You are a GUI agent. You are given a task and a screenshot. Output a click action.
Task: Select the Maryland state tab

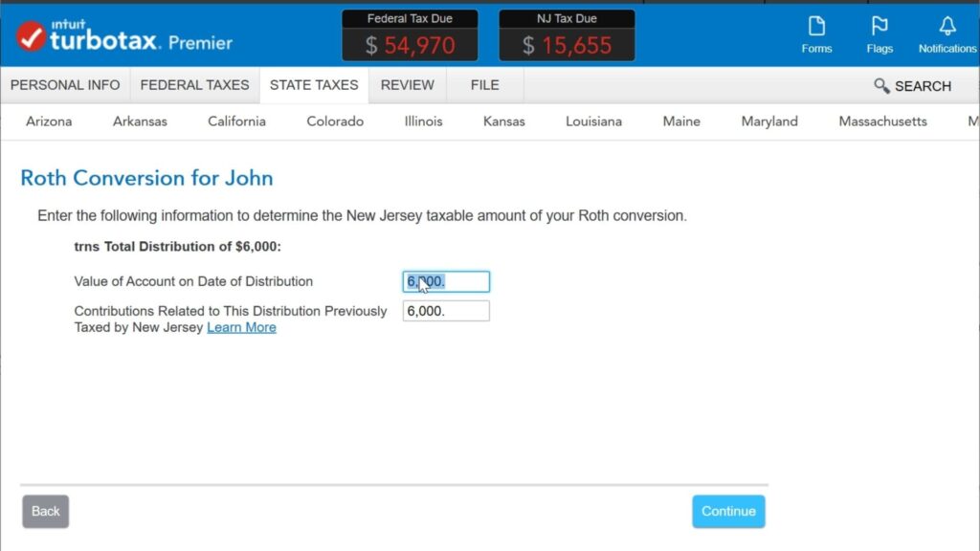(769, 121)
